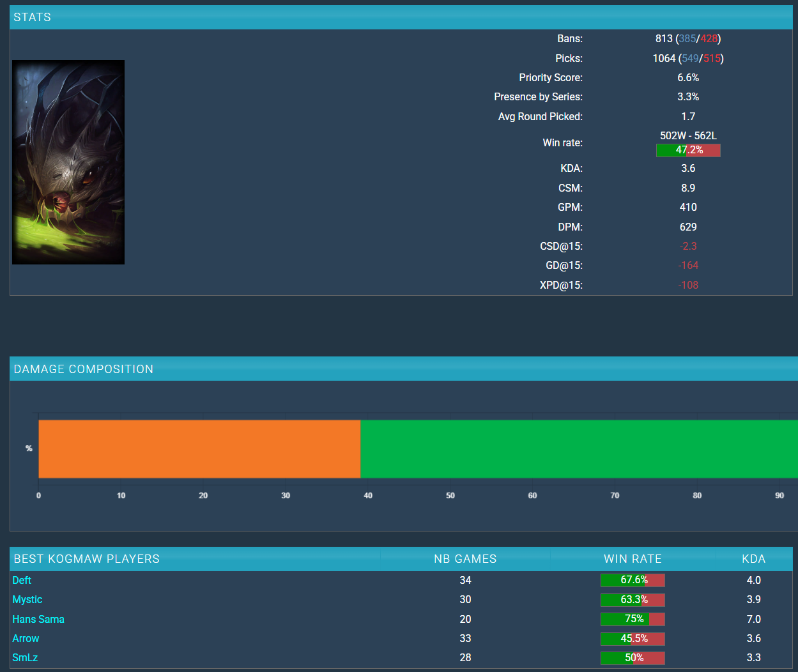Click the DPM value 629
The width and height of the screenshot is (798, 672).
tap(688, 227)
